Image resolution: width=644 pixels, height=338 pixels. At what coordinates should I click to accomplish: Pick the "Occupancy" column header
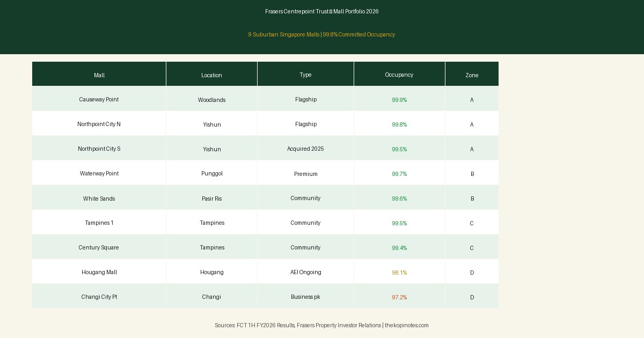coord(399,75)
